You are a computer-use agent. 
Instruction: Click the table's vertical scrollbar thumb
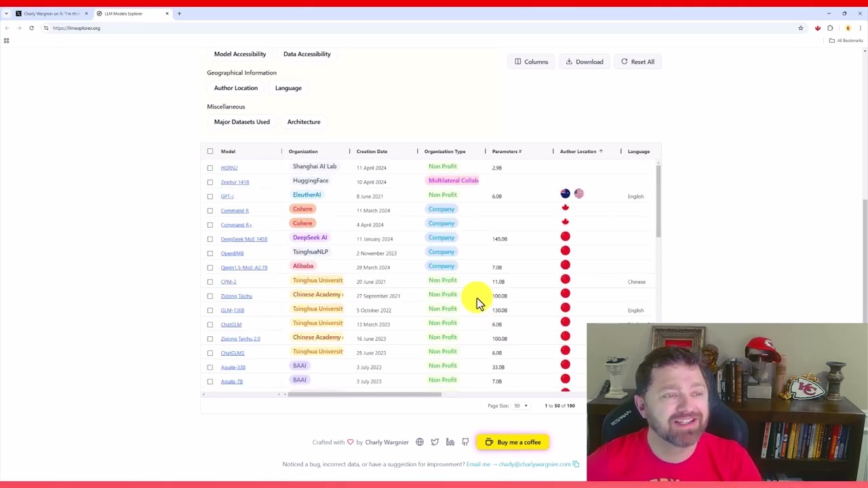coord(658,201)
